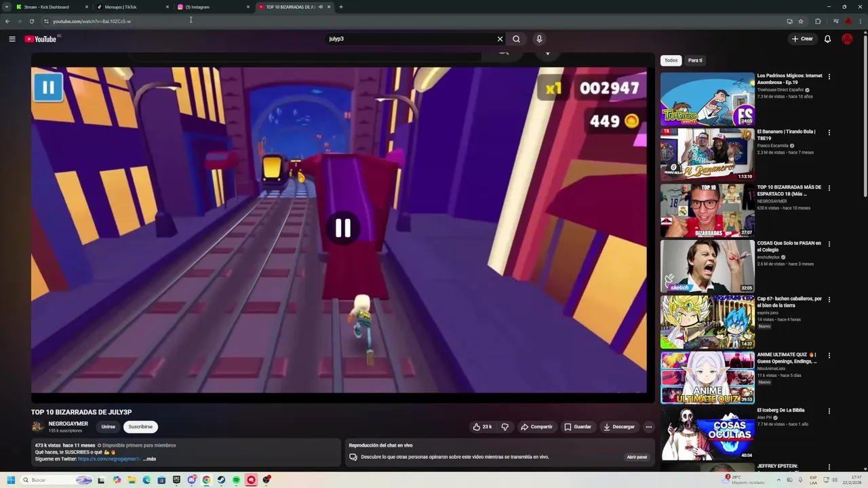Open Cap 67 luchen caballeros thumbnail

[707, 322]
